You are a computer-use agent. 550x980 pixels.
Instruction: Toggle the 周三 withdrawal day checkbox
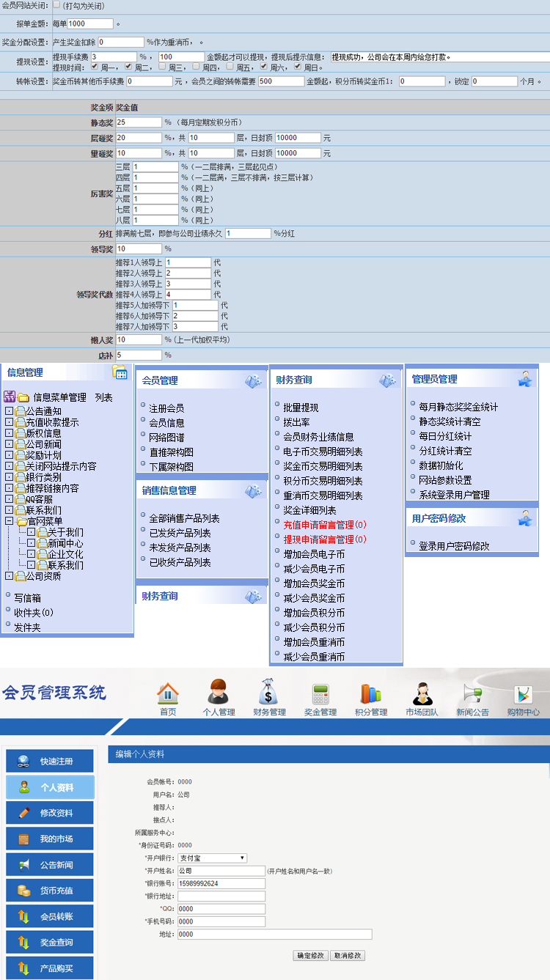(162, 66)
